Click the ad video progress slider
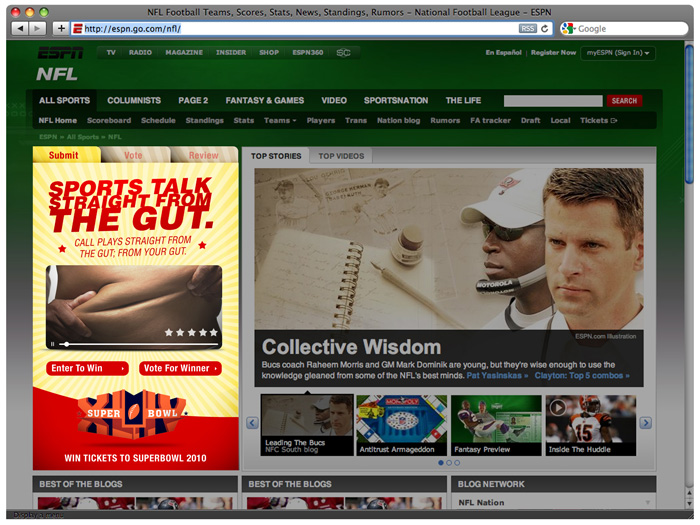700x525 pixels. click(67, 344)
